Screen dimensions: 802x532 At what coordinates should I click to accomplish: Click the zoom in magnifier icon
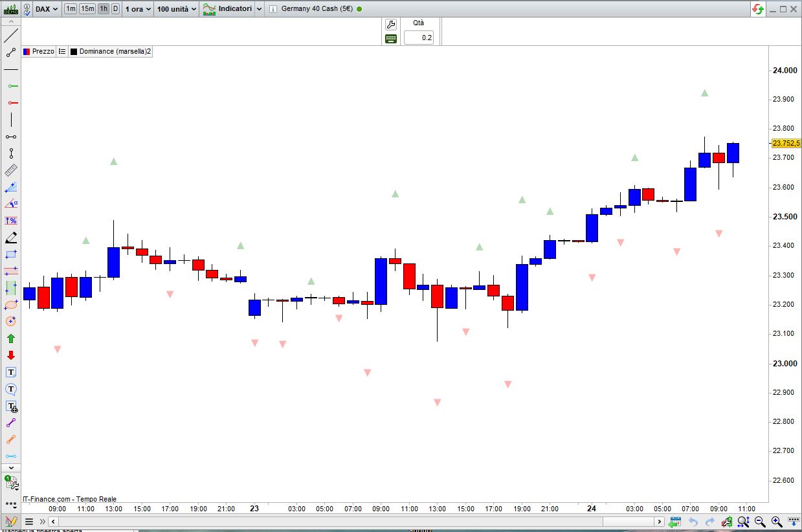[777, 522]
